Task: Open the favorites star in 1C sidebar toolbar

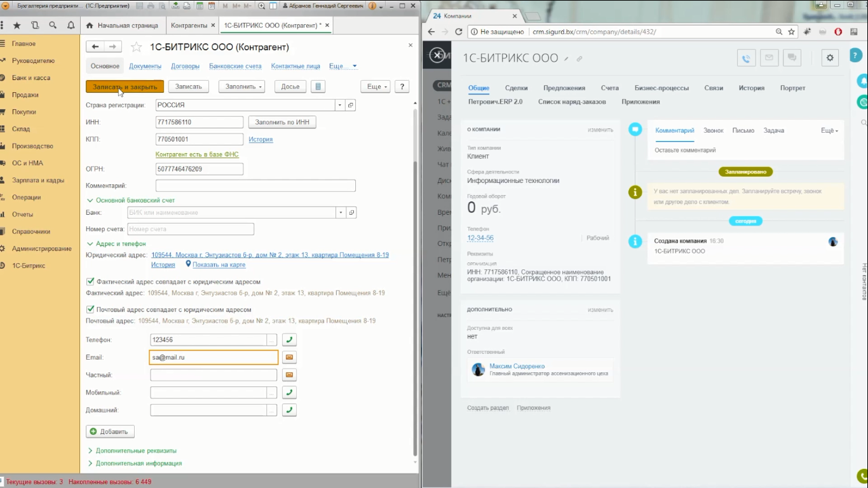Action: [x=17, y=25]
